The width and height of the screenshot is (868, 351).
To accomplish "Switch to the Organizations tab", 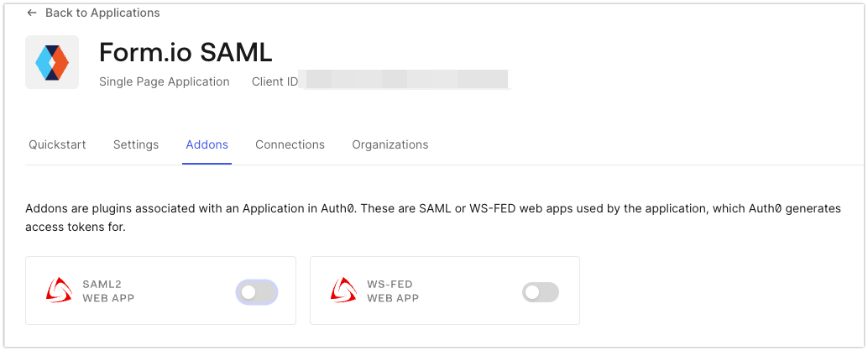I will tap(390, 144).
